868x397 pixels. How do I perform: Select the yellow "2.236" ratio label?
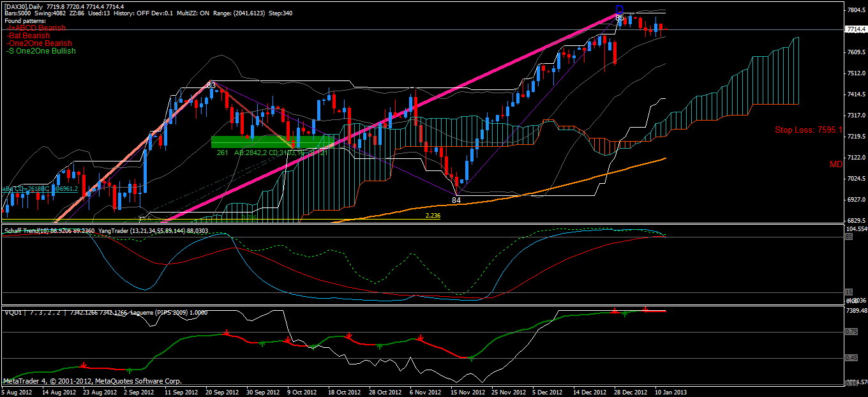coord(433,216)
